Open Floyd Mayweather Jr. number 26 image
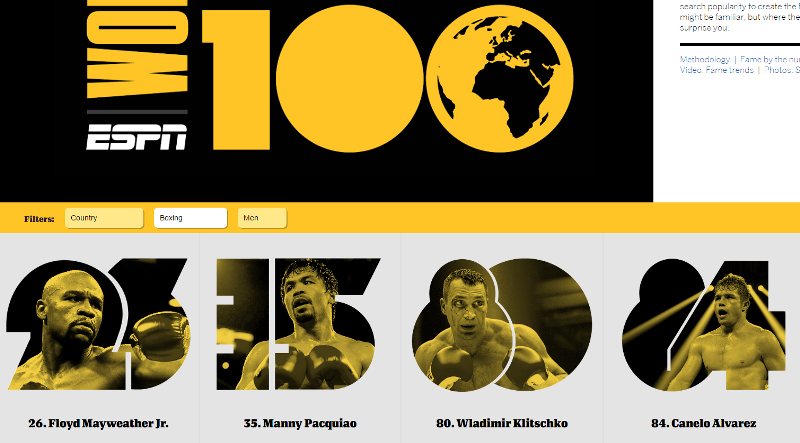The width and height of the screenshot is (800, 443). coord(98,325)
